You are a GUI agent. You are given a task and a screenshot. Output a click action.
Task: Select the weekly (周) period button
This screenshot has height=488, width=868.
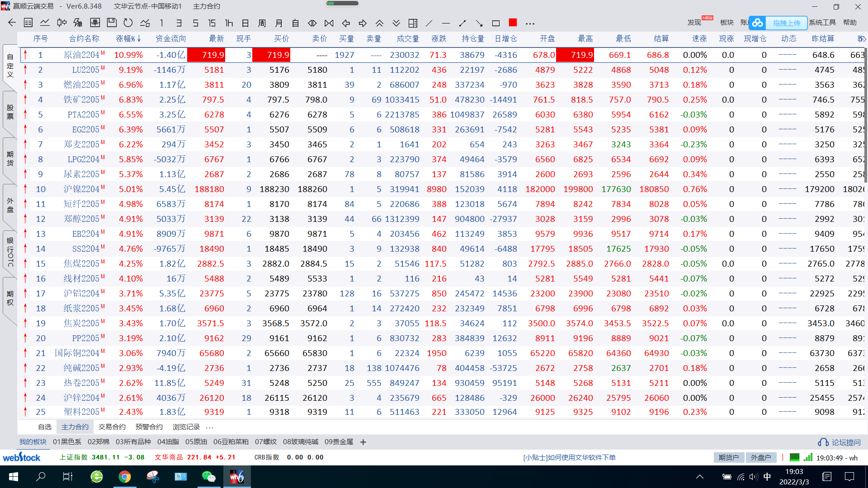pos(262,23)
